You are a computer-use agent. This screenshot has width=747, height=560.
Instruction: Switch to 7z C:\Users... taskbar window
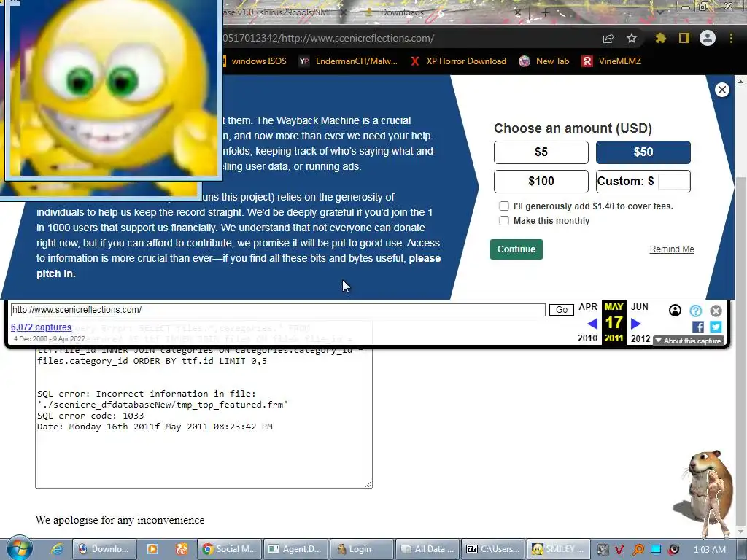tap(493, 549)
